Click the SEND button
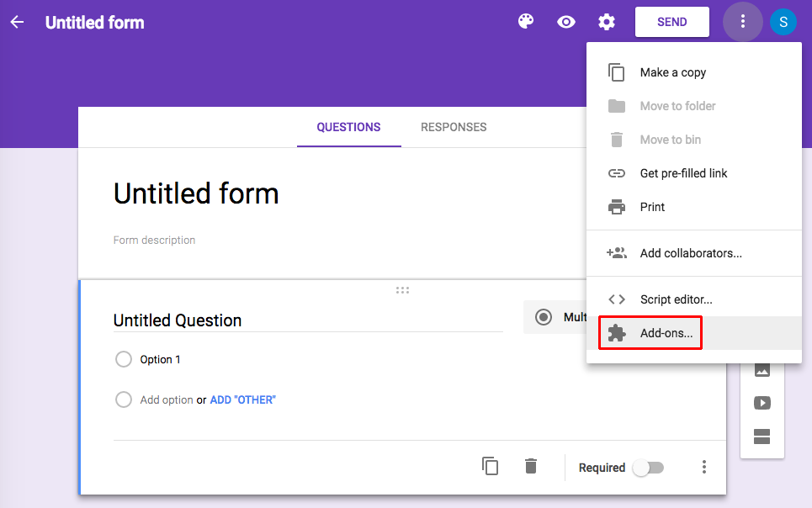 coord(672,22)
